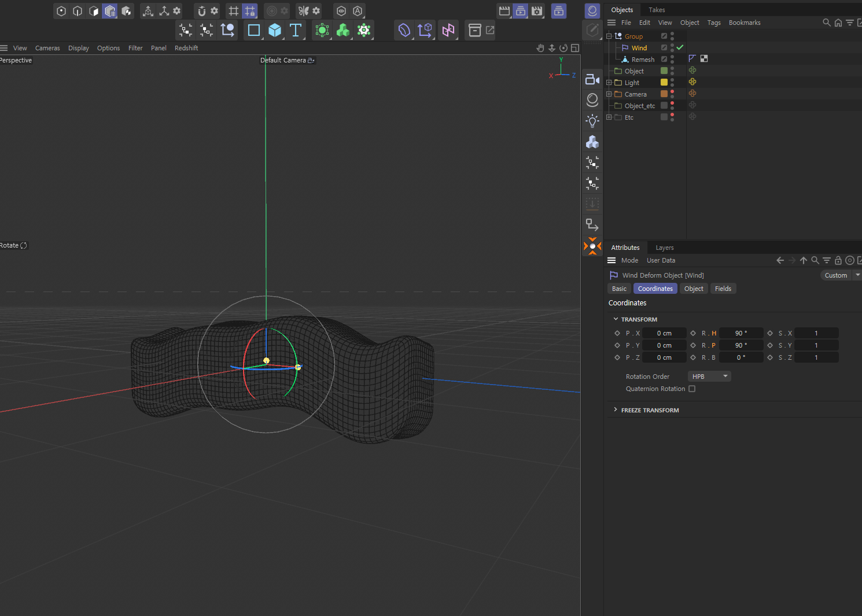Click the search icon in Objects manager
862x616 pixels.
pos(826,23)
